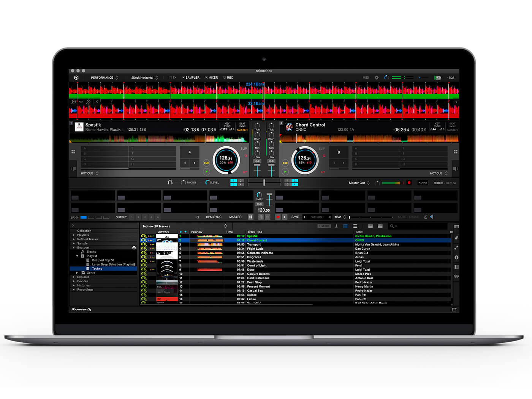
Task: Click the master recording red record button
Action: click(409, 183)
